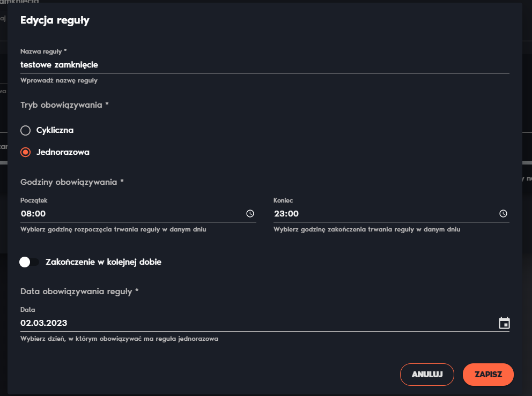Image resolution: width=532 pixels, height=396 pixels.
Task: Save the rule with the ZAPISZ button
Action: tap(488, 375)
